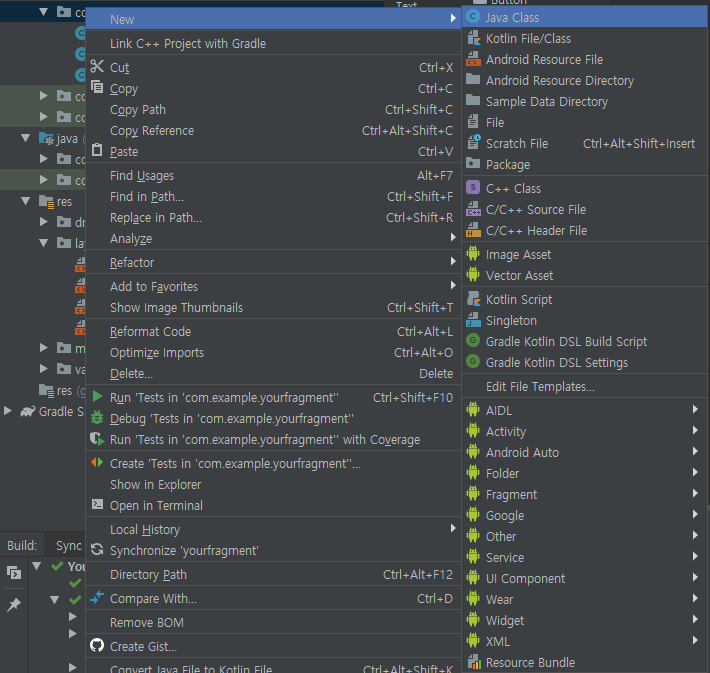This screenshot has width=710, height=673.
Task: Choose Reformat Code from context menu
Action: point(273,331)
